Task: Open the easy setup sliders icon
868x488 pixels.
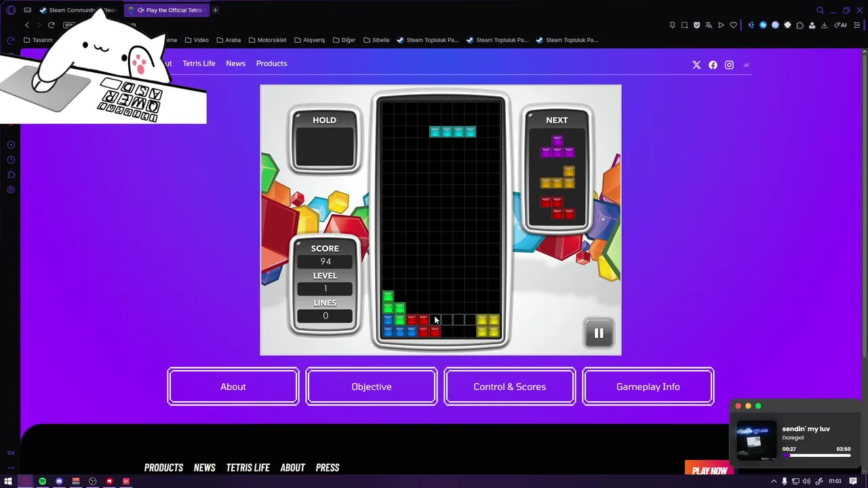Action: point(858,25)
